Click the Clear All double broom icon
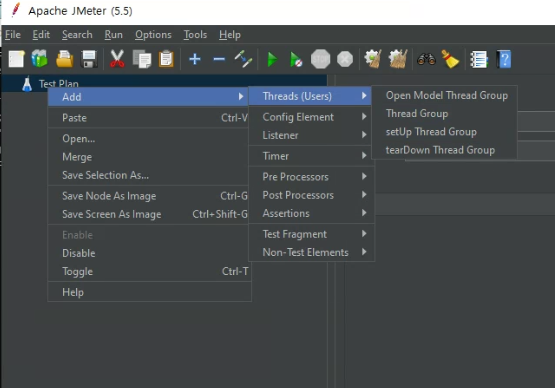555x388 pixels. [398, 59]
